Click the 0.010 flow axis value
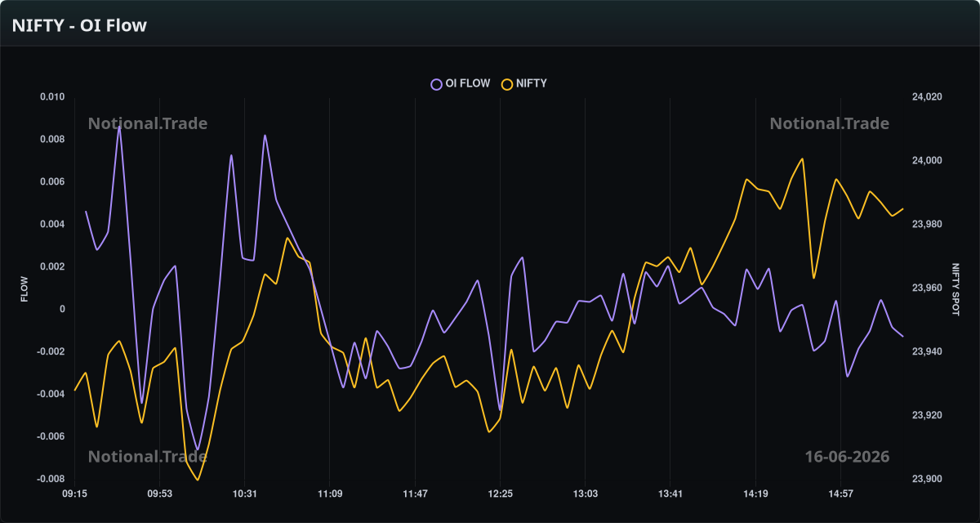This screenshot has height=523, width=980. [x=52, y=97]
